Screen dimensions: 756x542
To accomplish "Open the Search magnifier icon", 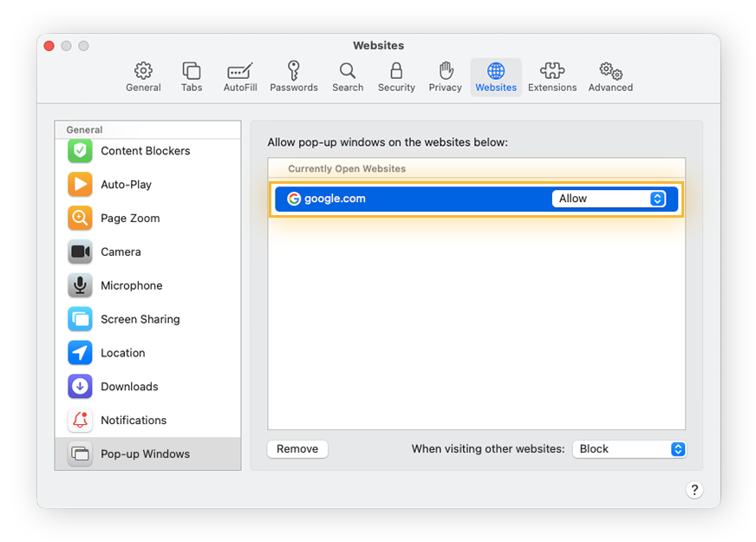I will point(348,71).
